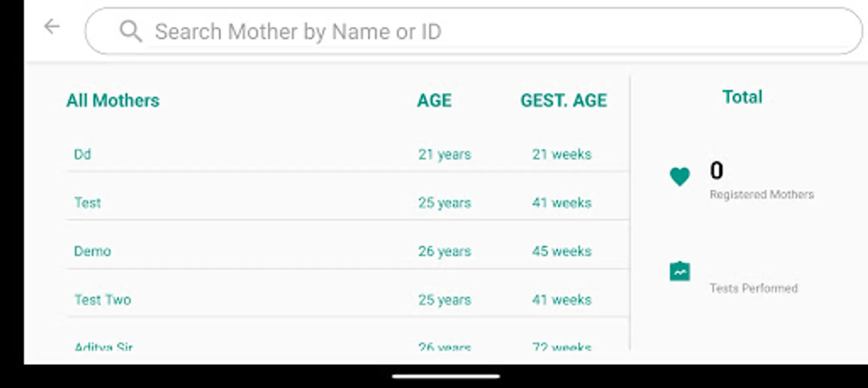The height and width of the screenshot is (388, 868).
Task: Click the Tests Performed label
Action: coord(754,288)
